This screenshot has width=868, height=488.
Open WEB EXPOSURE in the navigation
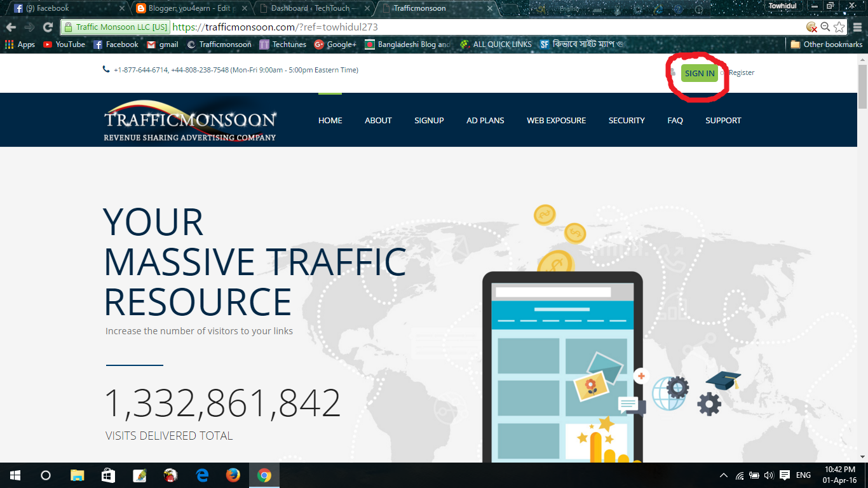tap(557, 120)
